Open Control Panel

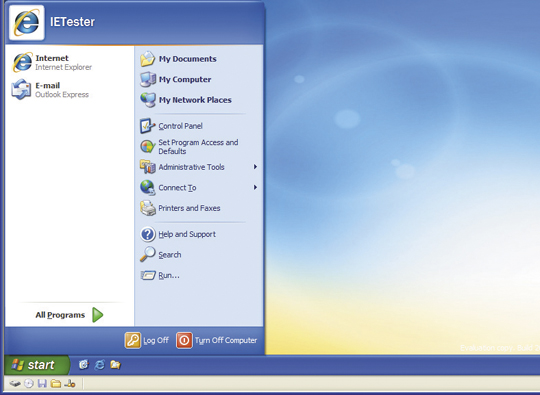171,126
